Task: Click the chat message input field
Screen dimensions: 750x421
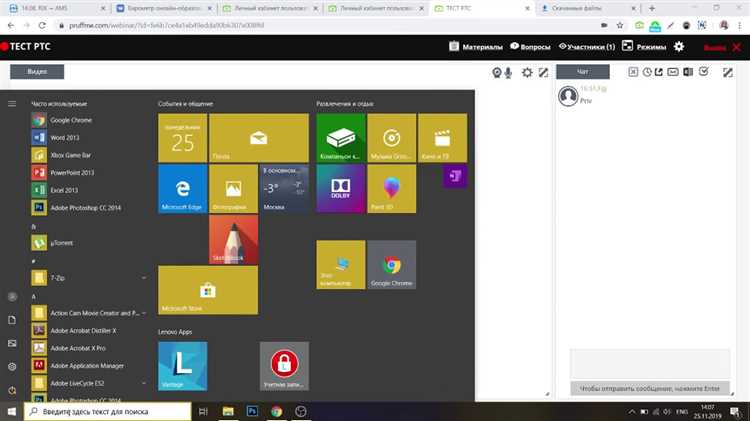Action: pyautogui.click(x=650, y=364)
